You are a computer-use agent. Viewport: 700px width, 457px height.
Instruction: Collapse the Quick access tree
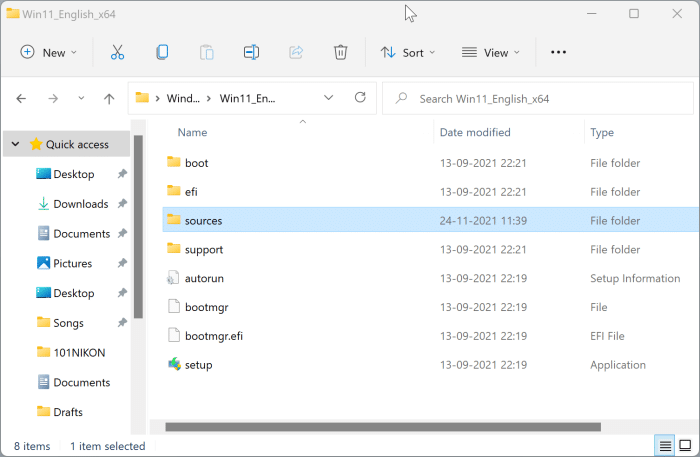point(16,144)
